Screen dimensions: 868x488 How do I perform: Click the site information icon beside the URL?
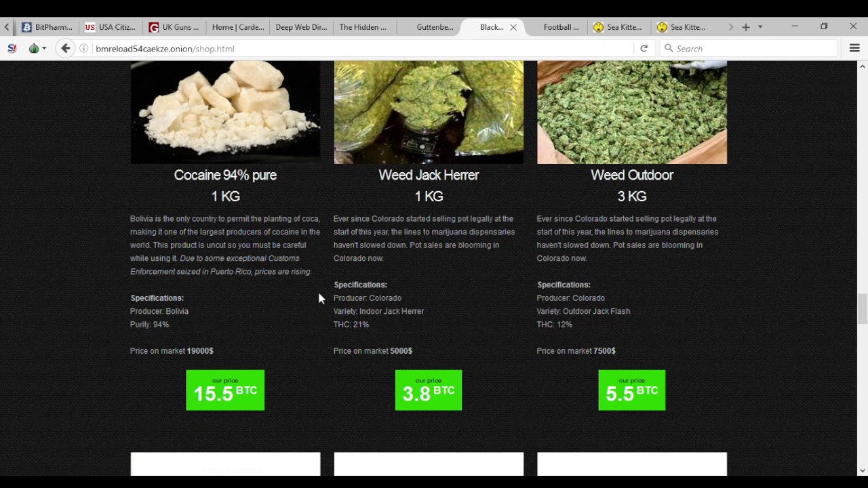83,49
